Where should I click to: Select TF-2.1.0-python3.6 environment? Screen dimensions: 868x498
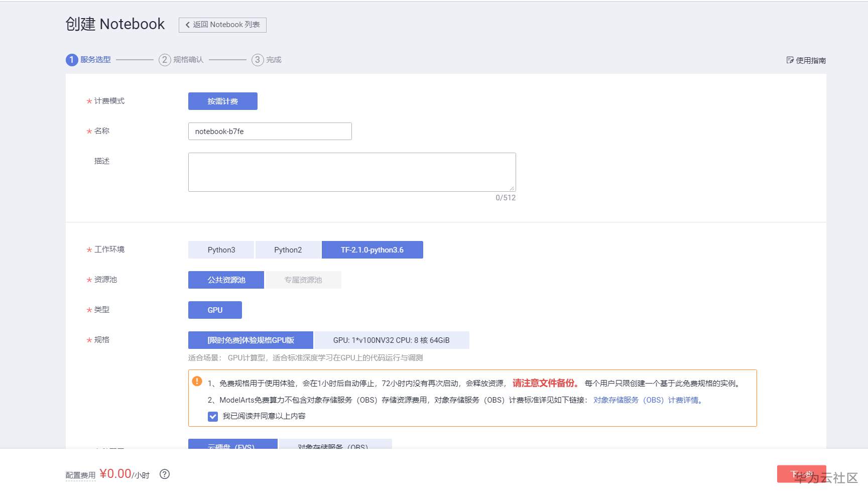(x=373, y=250)
